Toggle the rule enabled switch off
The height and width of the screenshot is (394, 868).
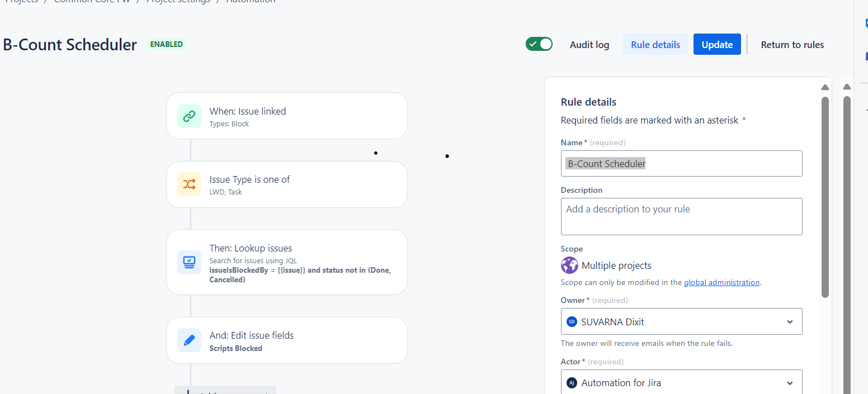(x=539, y=44)
